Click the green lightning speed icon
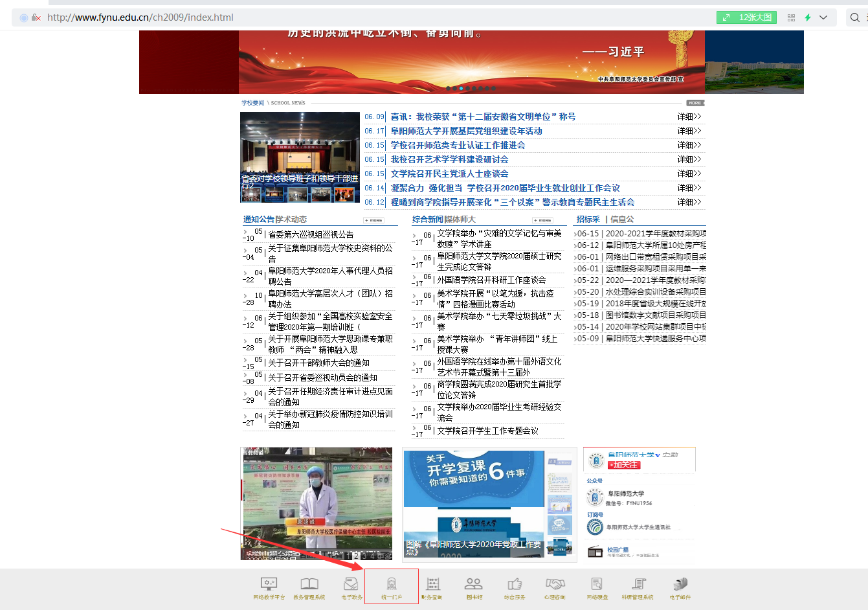The width and height of the screenshot is (868, 610). click(x=808, y=17)
